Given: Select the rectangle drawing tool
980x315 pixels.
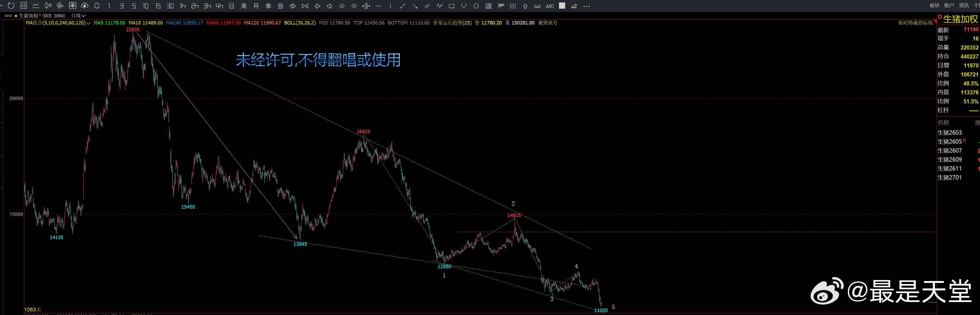Looking at the screenshot, I should click(452, 6).
